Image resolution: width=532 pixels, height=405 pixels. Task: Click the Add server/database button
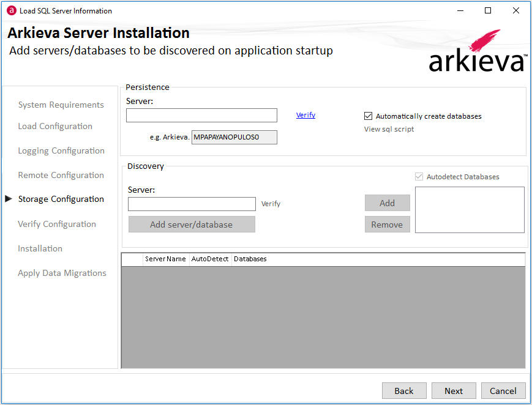(x=192, y=224)
